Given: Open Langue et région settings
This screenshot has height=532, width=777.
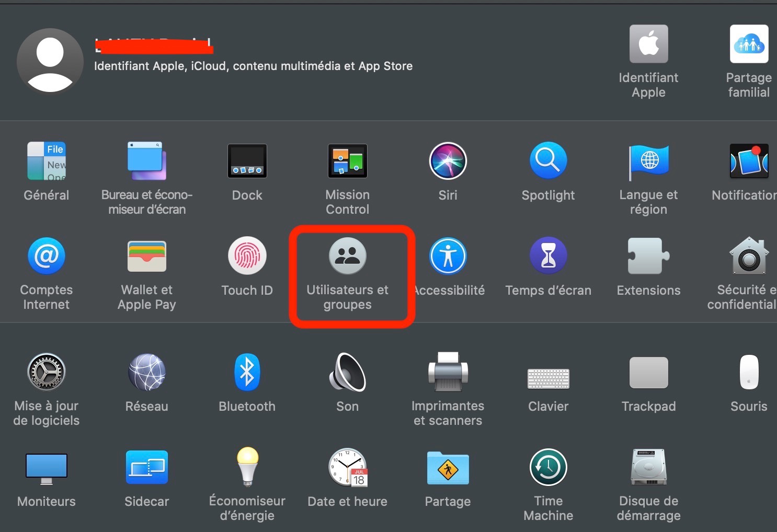Looking at the screenshot, I should pos(648,162).
